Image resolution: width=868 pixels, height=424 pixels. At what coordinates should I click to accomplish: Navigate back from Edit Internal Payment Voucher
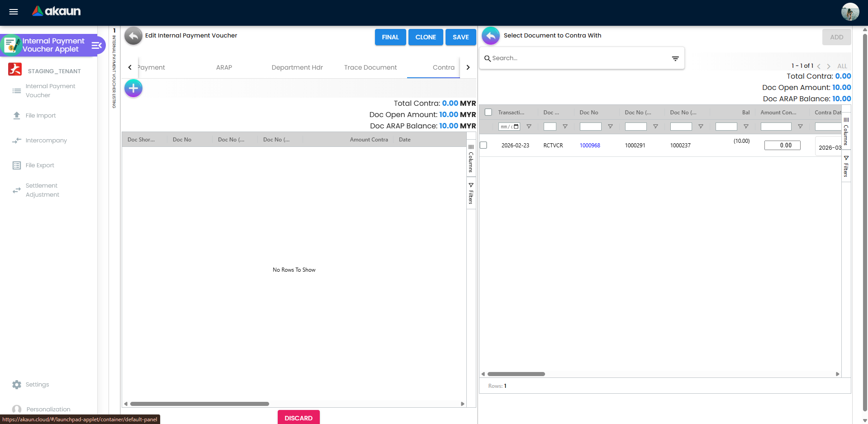pos(133,36)
